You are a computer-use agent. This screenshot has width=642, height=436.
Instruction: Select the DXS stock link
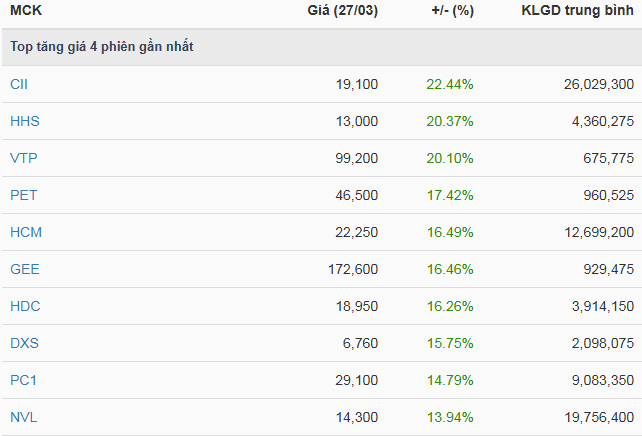click(25, 343)
